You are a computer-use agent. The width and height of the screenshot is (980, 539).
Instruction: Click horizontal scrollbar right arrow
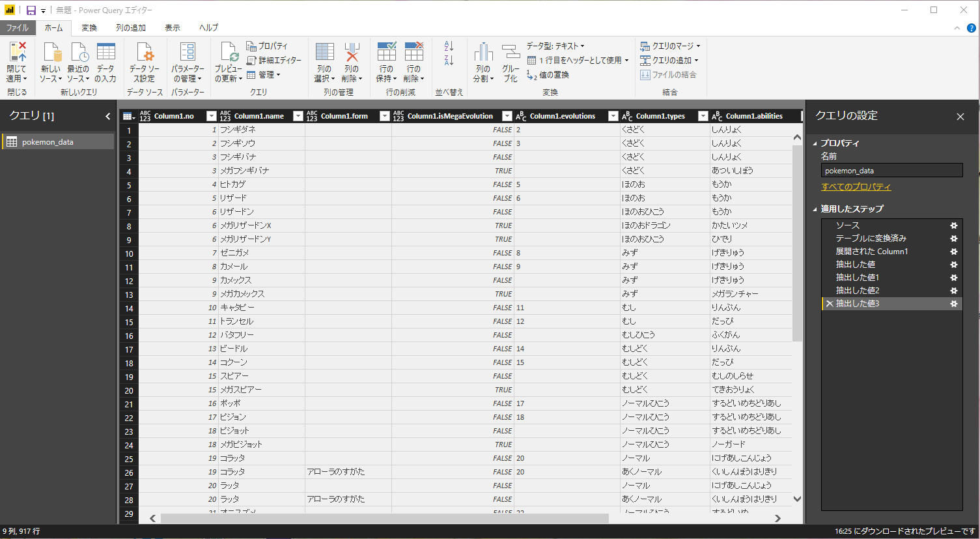point(777,519)
